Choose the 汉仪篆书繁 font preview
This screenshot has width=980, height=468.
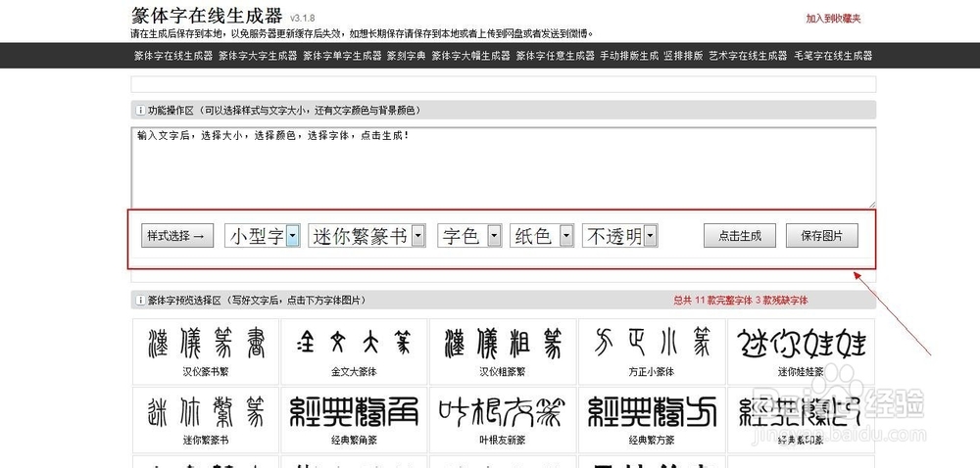coord(206,351)
